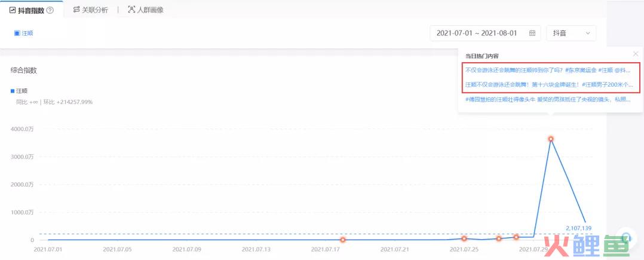The height and width of the screenshot is (260, 644).
Task: Toggle the 汪顺 series legend under 综合指数
Action: [x=13, y=91]
